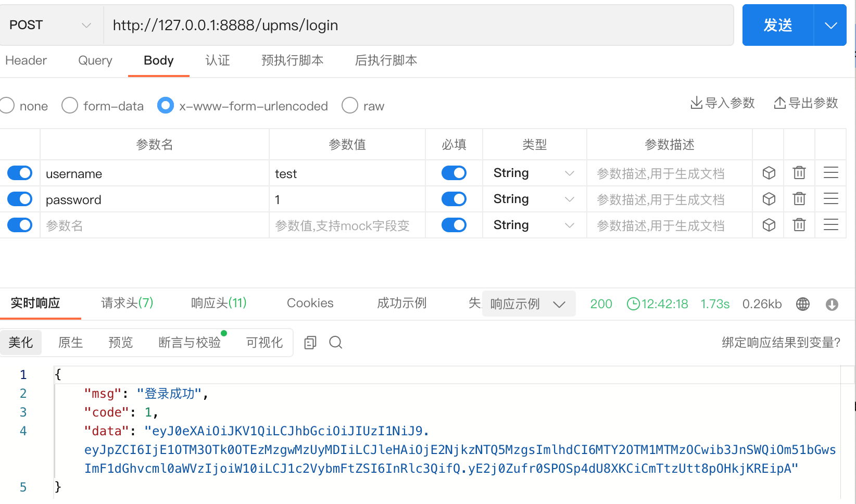Screen dimensions: 856x504
Task: Click the username value field containing test
Action: 347,173
